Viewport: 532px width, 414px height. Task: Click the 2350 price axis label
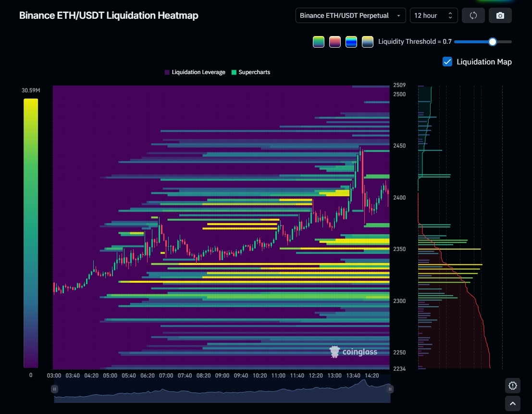click(x=399, y=249)
